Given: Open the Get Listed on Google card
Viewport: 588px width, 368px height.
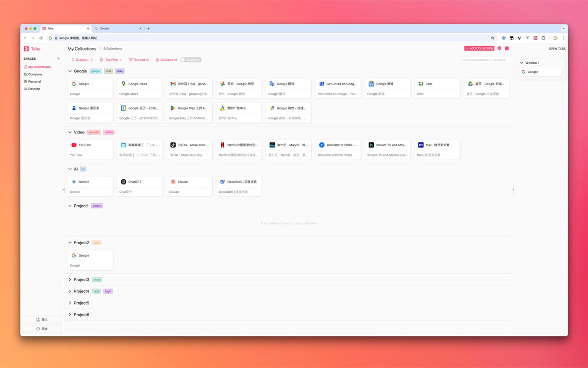Looking at the screenshot, I should coord(338,88).
